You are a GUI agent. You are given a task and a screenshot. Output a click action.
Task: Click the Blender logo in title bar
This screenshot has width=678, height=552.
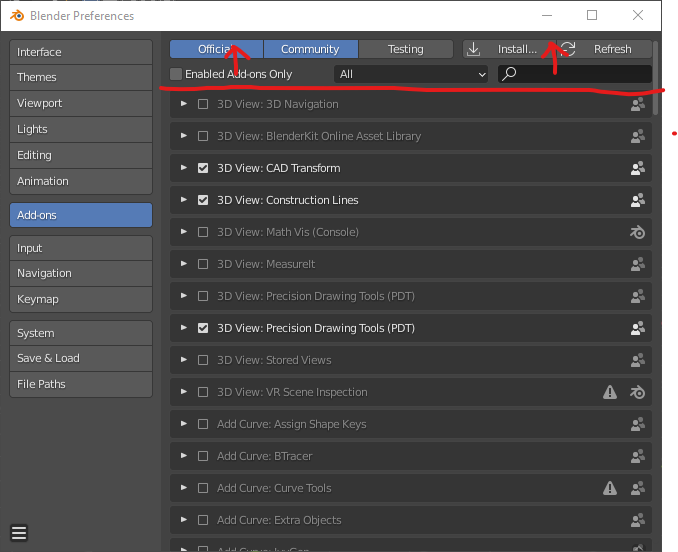(x=17, y=16)
